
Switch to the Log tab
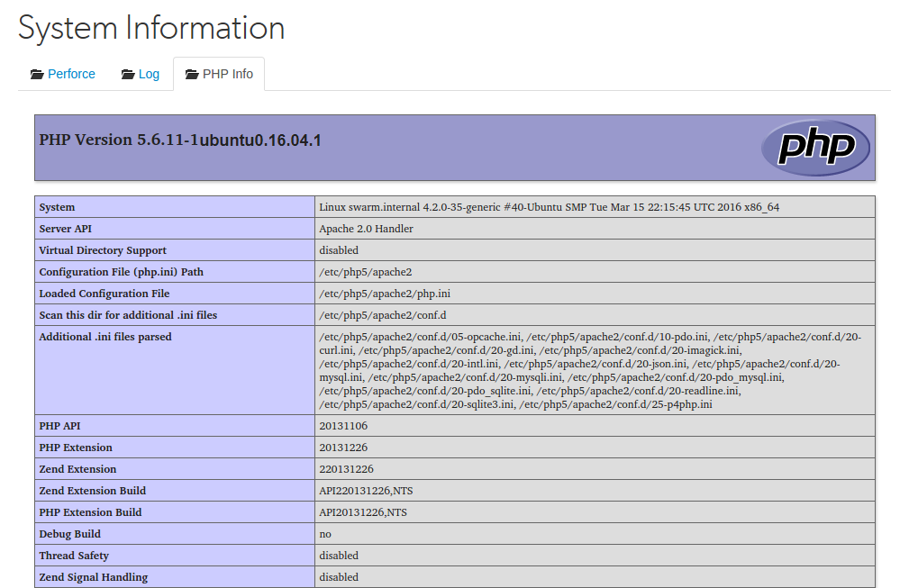141,74
